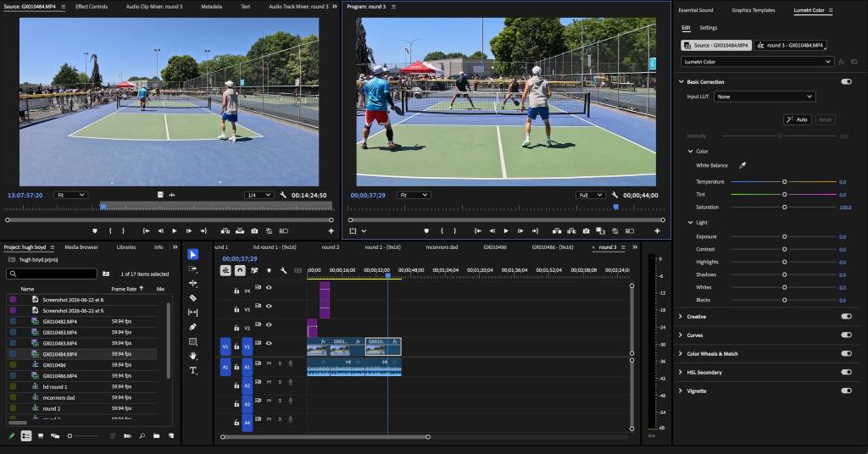868x454 pixels.
Task: Toggle Basic Correction enable switch
Action: (x=847, y=82)
